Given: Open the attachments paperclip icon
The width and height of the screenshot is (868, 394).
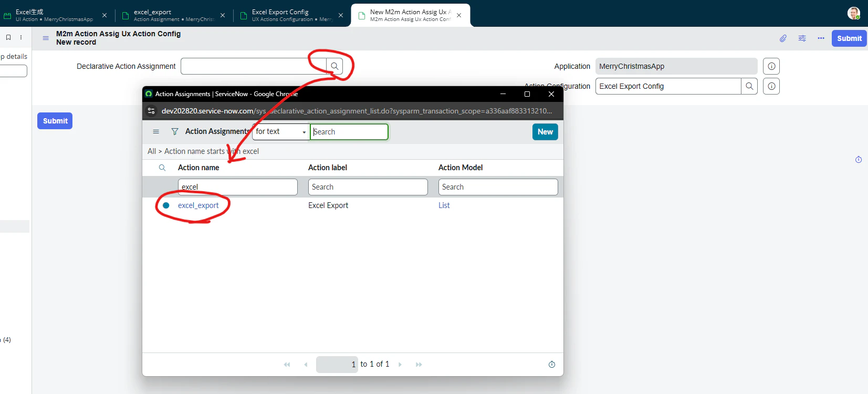Looking at the screenshot, I should [783, 38].
